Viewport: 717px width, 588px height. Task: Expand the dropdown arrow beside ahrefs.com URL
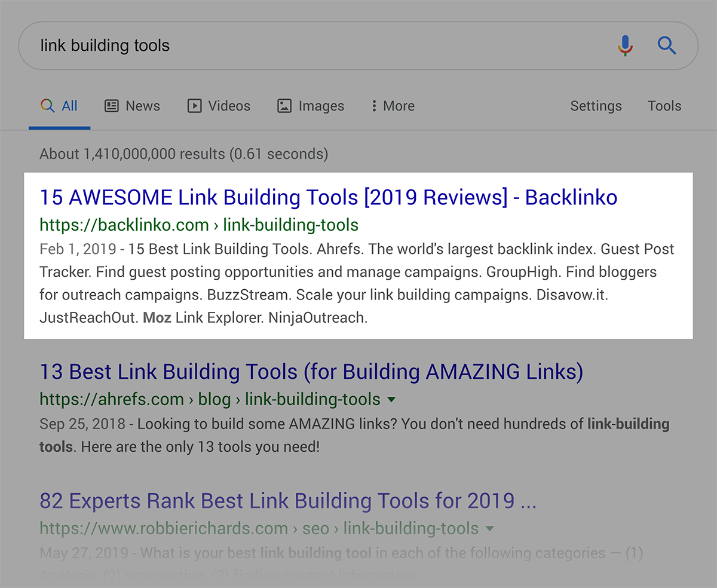pyautogui.click(x=391, y=399)
